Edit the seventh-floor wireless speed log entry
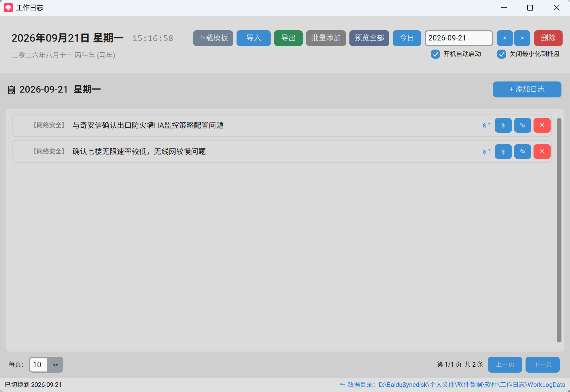The image size is (570, 392). (522, 152)
